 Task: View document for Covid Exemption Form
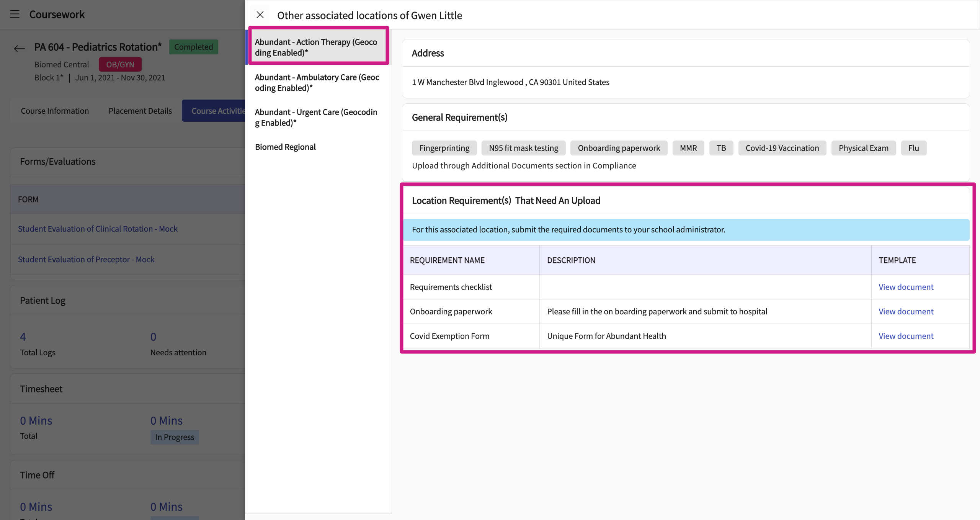click(x=906, y=336)
